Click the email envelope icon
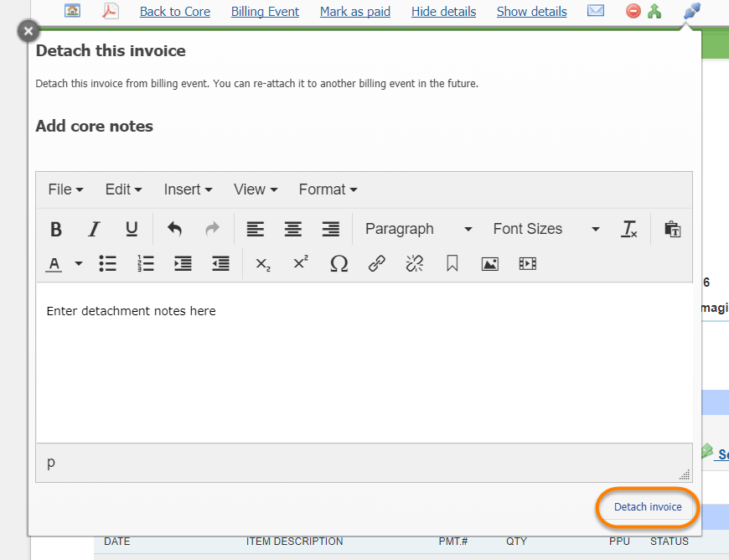Image resolution: width=729 pixels, height=560 pixels. pyautogui.click(x=596, y=11)
